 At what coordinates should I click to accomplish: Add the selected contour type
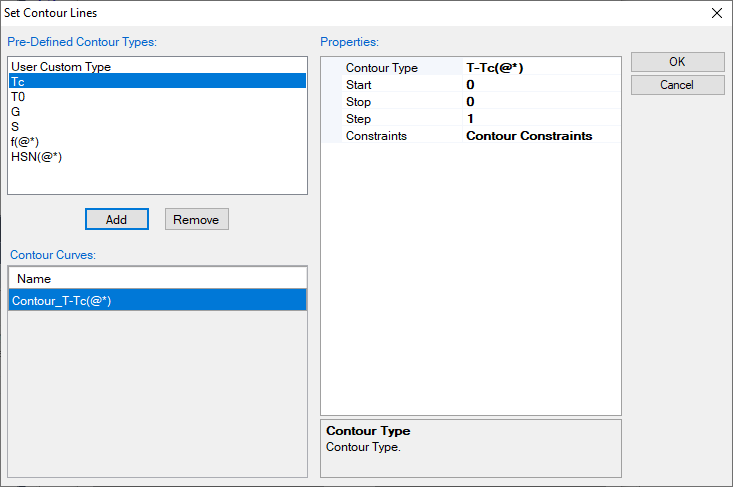pyautogui.click(x=116, y=219)
